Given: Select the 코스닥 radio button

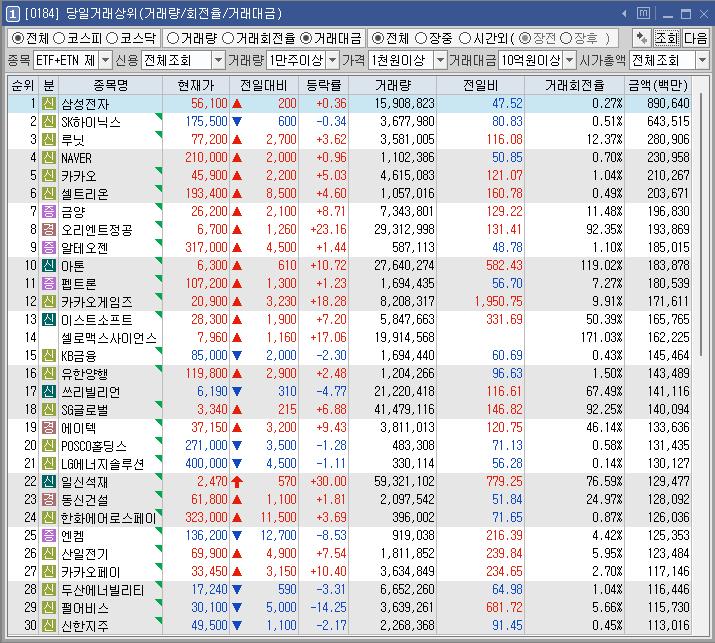Looking at the screenshot, I should (112, 38).
